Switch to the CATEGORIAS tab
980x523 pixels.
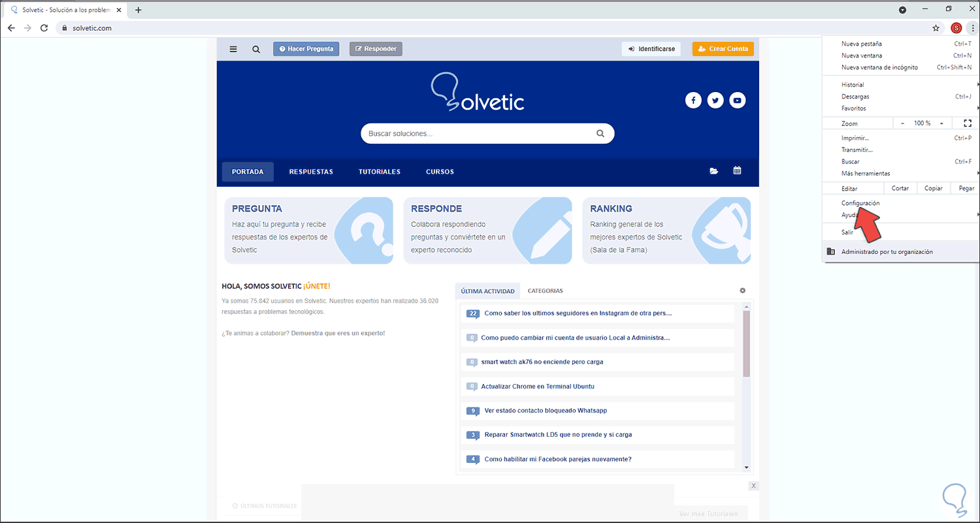(545, 291)
